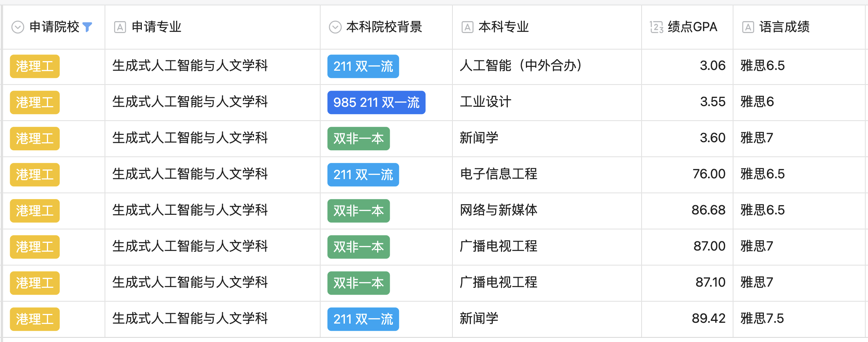
Task: Click the text field icon before 语言成绩
Action: pos(748,27)
